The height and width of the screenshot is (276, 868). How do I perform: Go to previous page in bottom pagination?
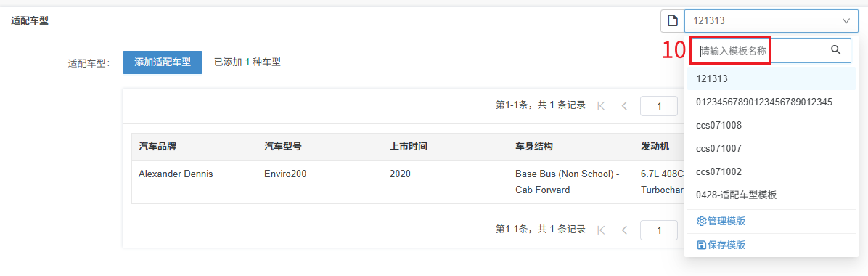pyautogui.click(x=624, y=230)
